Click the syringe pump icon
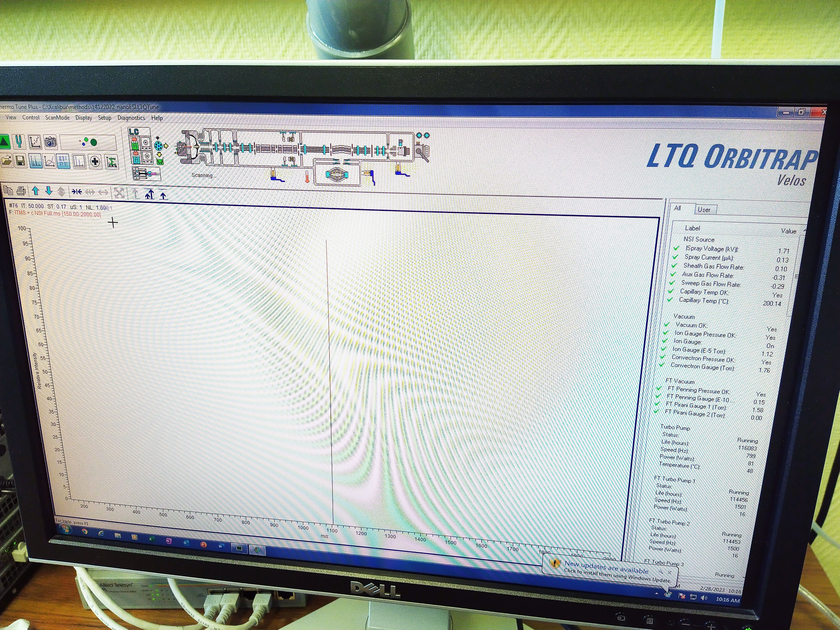Image resolution: width=840 pixels, height=630 pixels. (147, 174)
